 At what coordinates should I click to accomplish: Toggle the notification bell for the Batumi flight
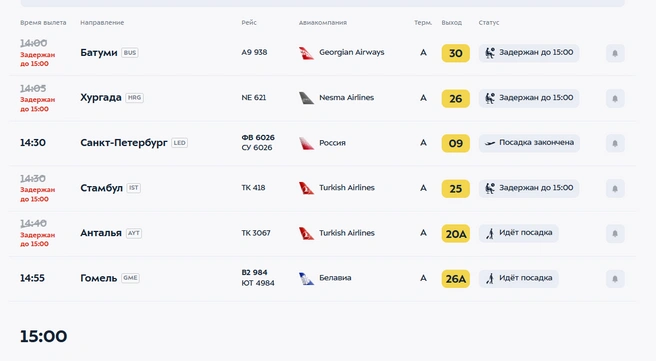click(615, 53)
